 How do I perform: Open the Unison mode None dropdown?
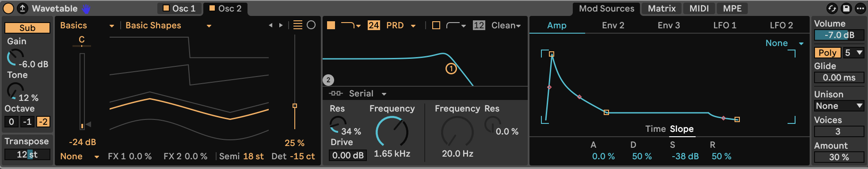[839, 106]
